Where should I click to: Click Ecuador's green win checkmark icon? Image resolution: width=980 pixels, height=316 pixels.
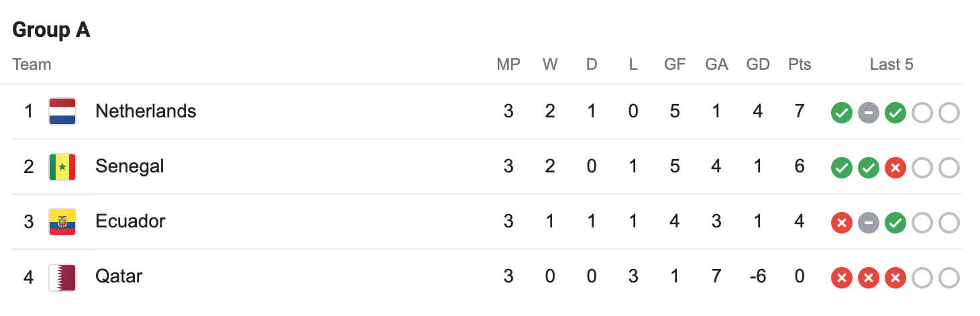[895, 223]
